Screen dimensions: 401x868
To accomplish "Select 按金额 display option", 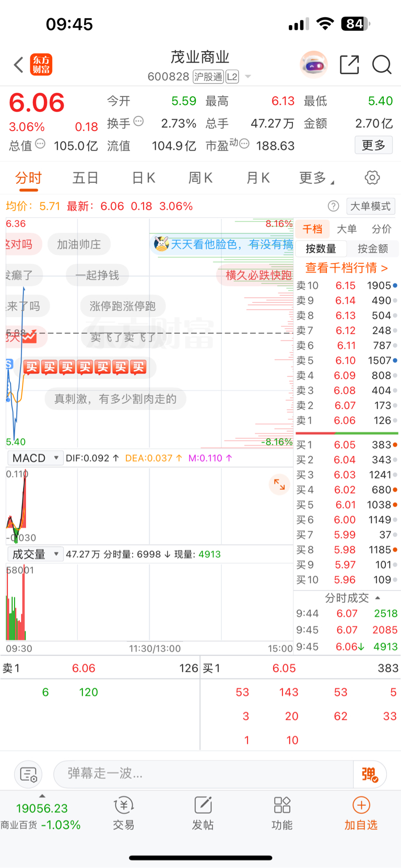I will coord(373,249).
